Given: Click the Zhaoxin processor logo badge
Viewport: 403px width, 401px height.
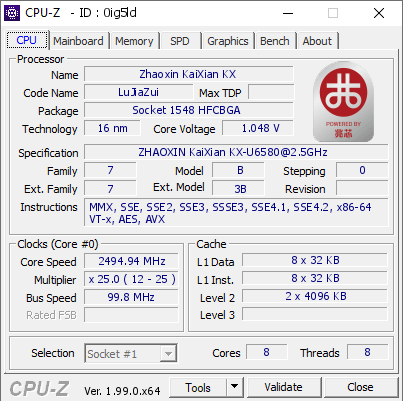Looking at the screenshot, I should pos(343,102).
